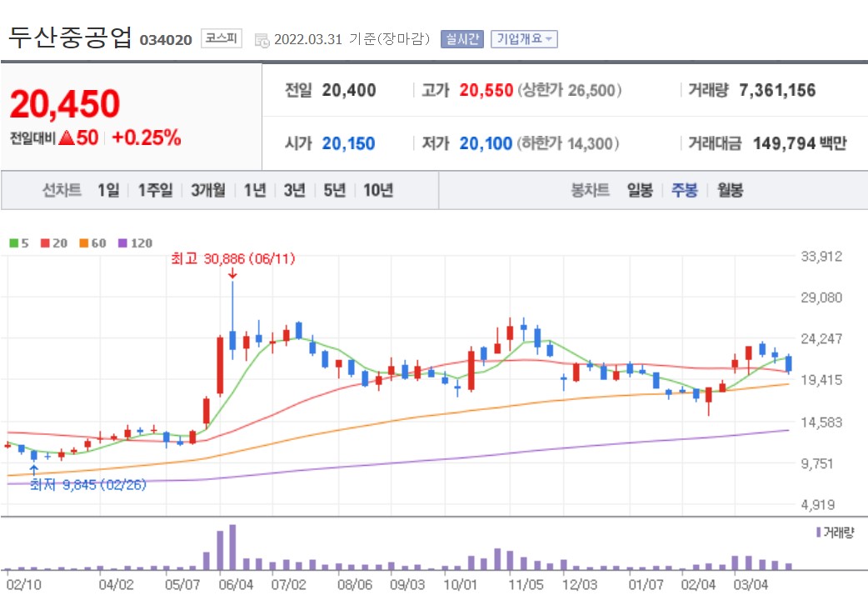This screenshot has height=600, width=868.
Task: Click the green 5-period moving average swatch
Action: pos(14,242)
